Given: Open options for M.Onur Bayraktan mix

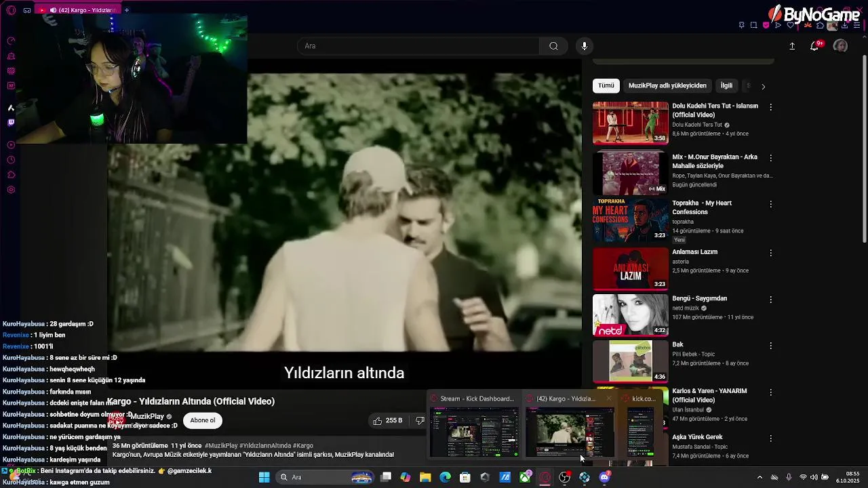Looking at the screenshot, I should [770, 158].
